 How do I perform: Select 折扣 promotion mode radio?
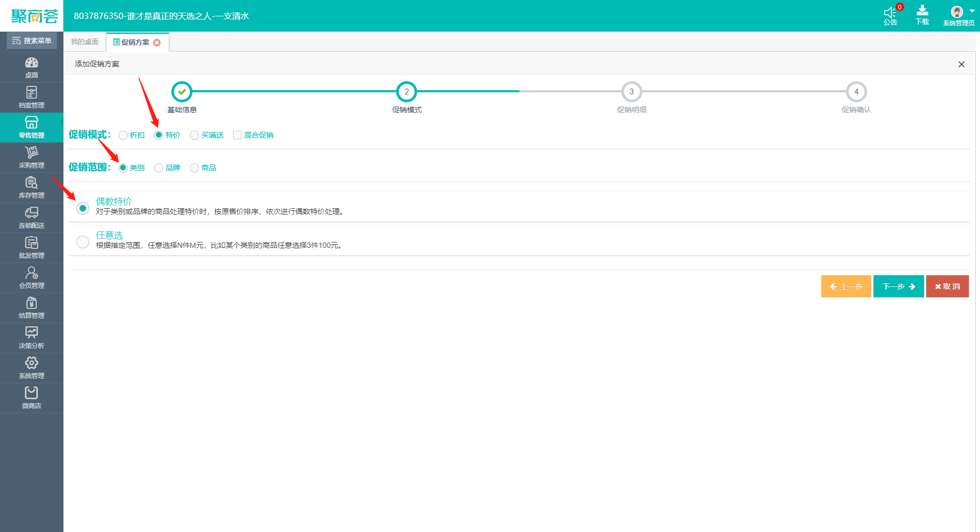(x=123, y=135)
